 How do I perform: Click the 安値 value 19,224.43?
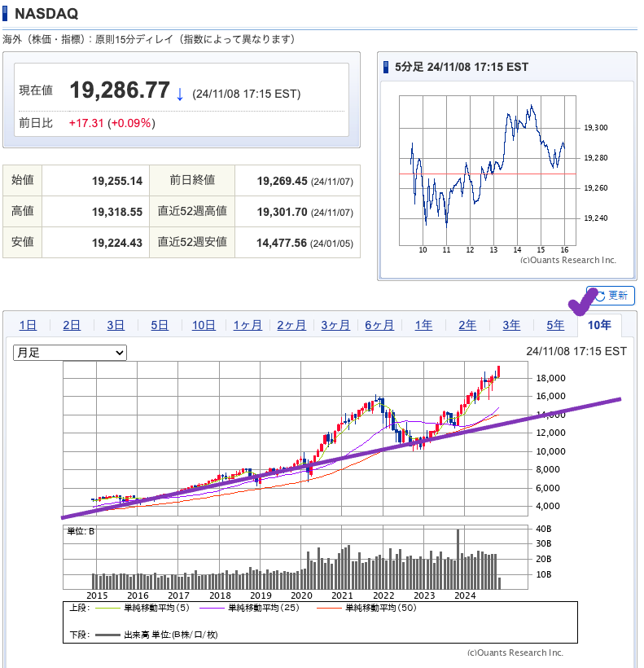117,243
